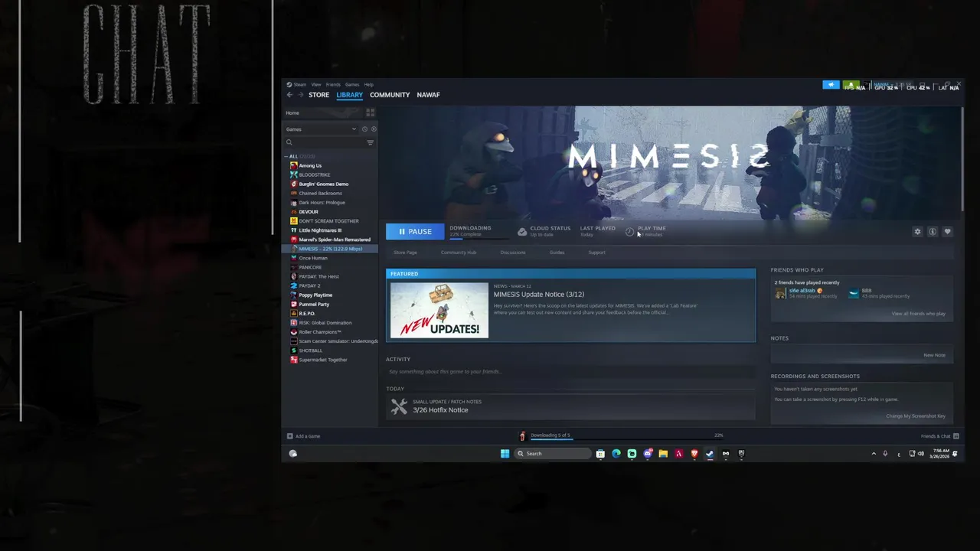Open Brave browser from taskbar
Screen dimensions: 980x551
click(694, 454)
